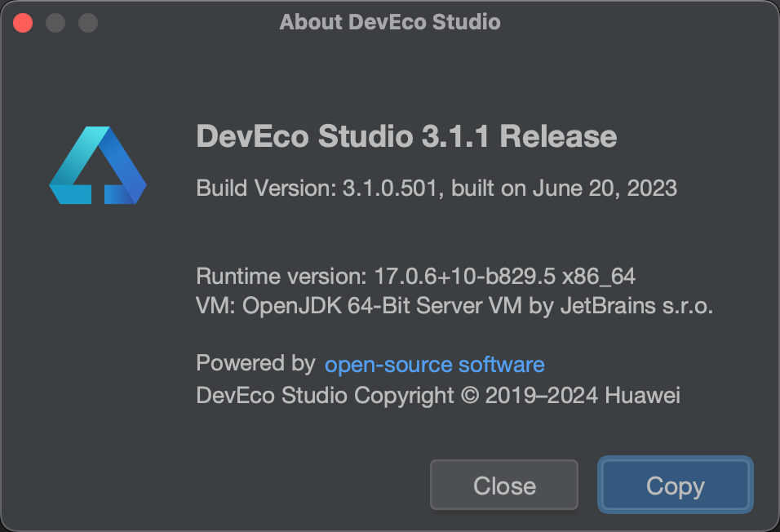Click the VM OpenJDK 64-Bit Server line
The image size is (780, 532).
454,305
